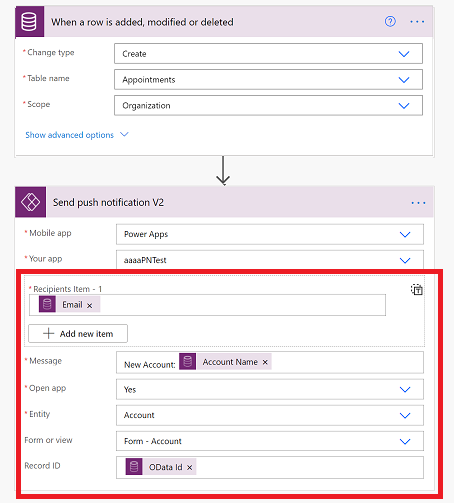Open the Scope dropdown showing Organization
Screen dimensions: 454x503
[268, 105]
